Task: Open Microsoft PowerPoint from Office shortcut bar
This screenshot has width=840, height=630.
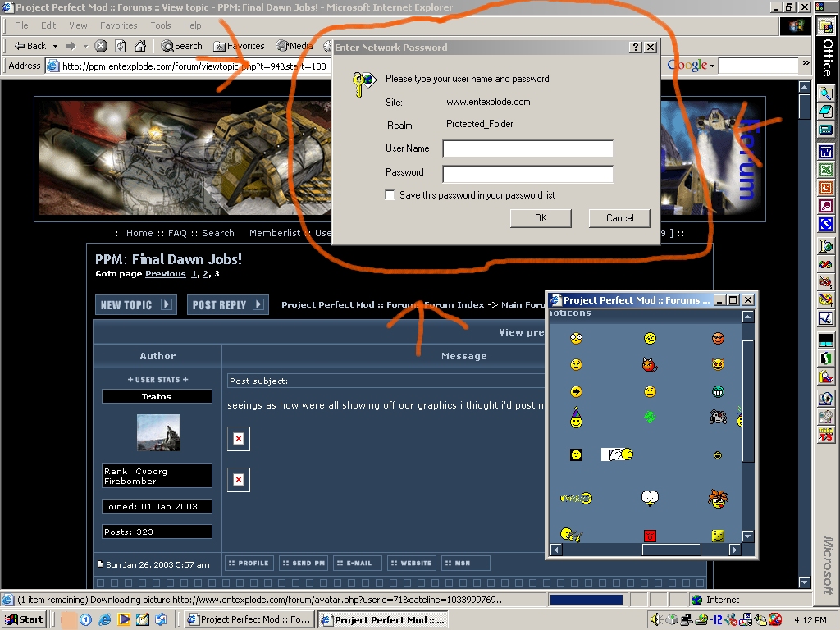Action: pyautogui.click(x=825, y=188)
